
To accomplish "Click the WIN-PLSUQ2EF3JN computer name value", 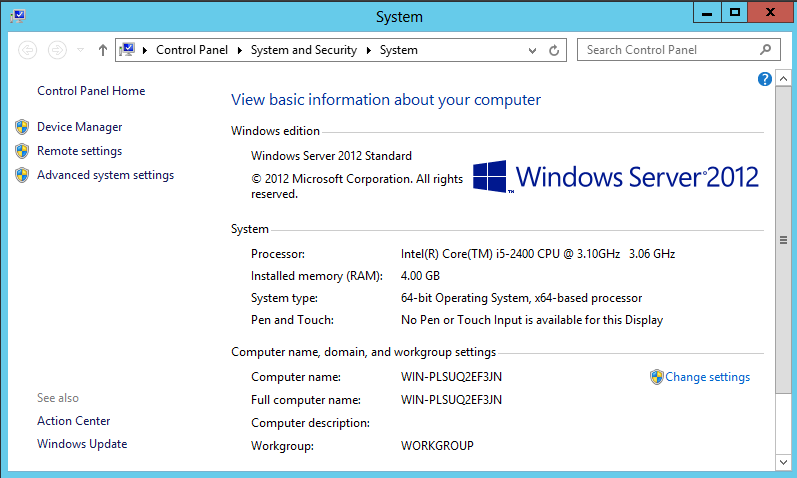I will click(x=451, y=377).
